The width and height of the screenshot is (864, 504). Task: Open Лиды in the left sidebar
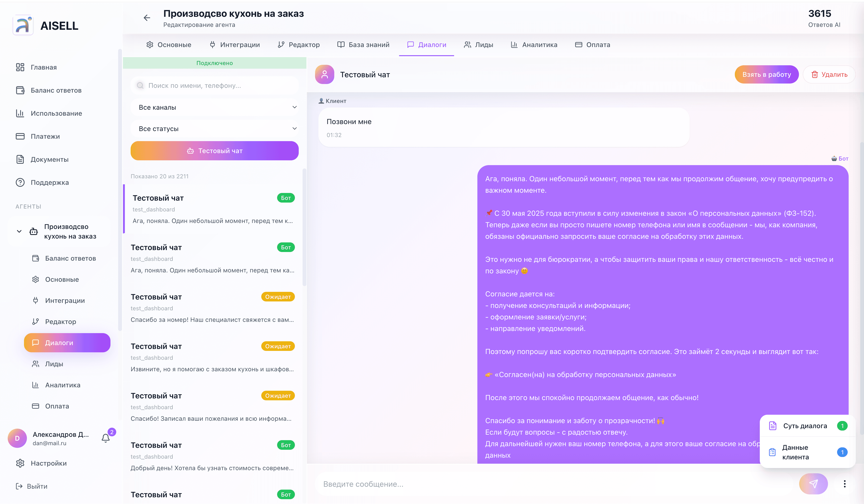pos(54,364)
